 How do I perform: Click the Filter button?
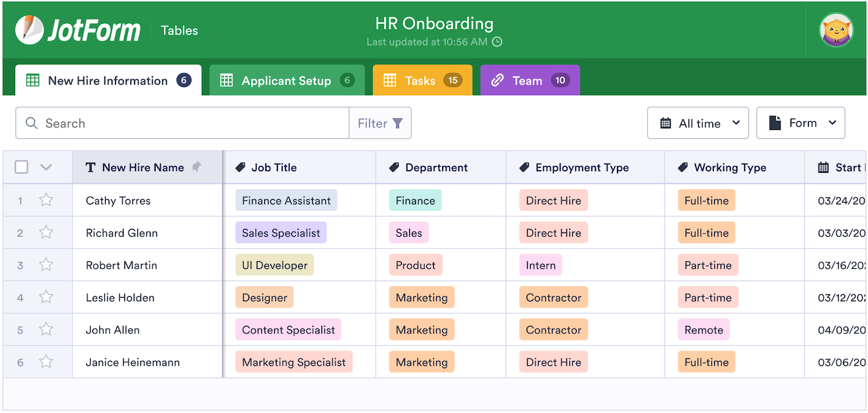click(380, 123)
